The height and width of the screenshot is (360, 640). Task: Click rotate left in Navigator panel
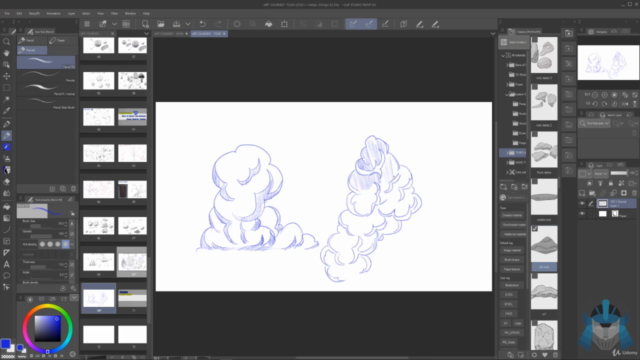(x=595, y=104)
